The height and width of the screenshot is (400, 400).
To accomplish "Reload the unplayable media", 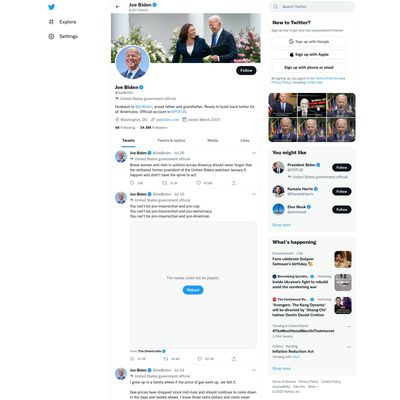I will [193, 290].
